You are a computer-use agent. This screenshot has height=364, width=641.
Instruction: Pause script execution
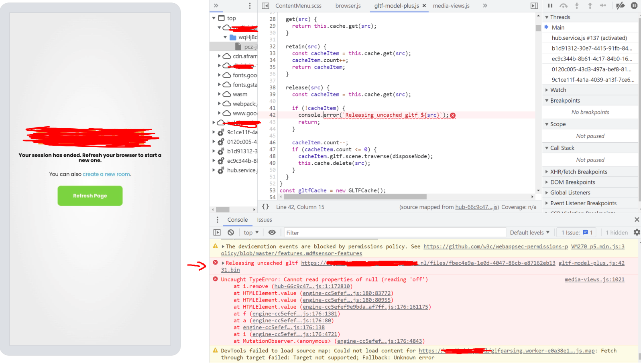click(550, 6)
